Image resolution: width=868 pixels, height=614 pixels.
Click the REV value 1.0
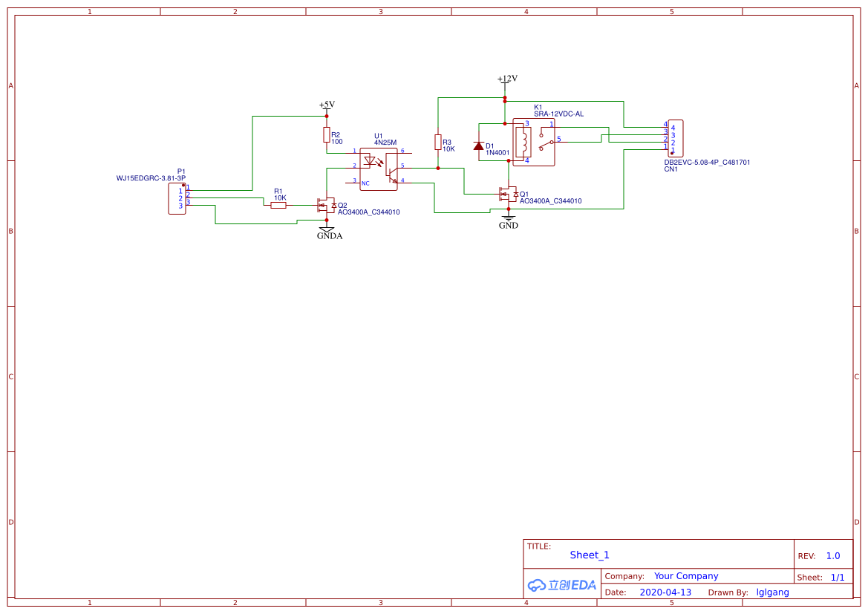tap(833, 556)
